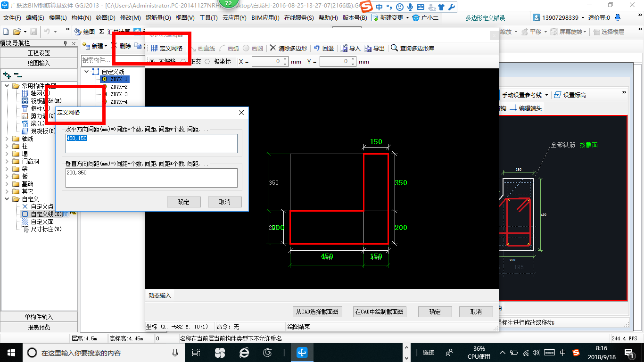The image size is (644, 362).
Task: Open the 钢筋量(Q) menu
Action: point(158,17)
